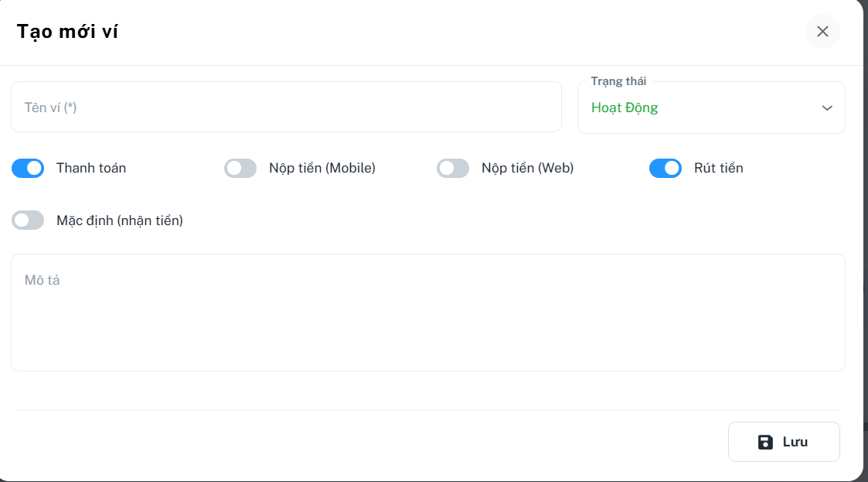This screenshot has width=868, height=482.
Task: Enable Mặc định (nhận tiền) switch
Action: click(28, 220)
